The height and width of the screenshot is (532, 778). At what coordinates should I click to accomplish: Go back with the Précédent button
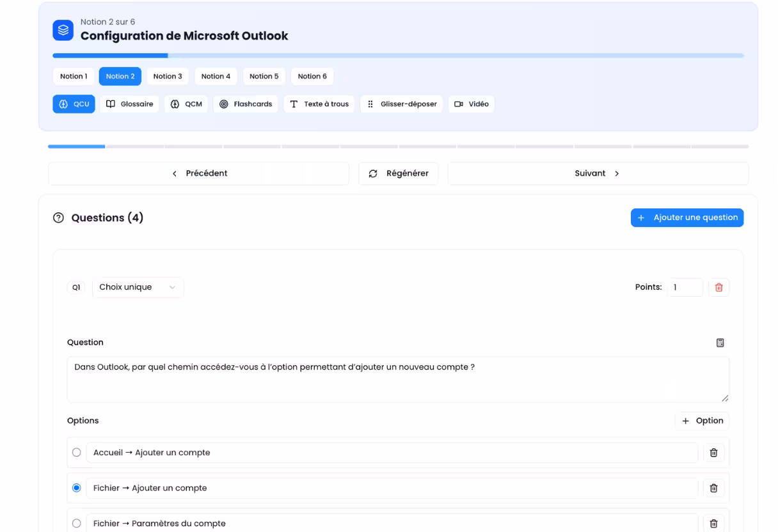click(x=199, y=174)
